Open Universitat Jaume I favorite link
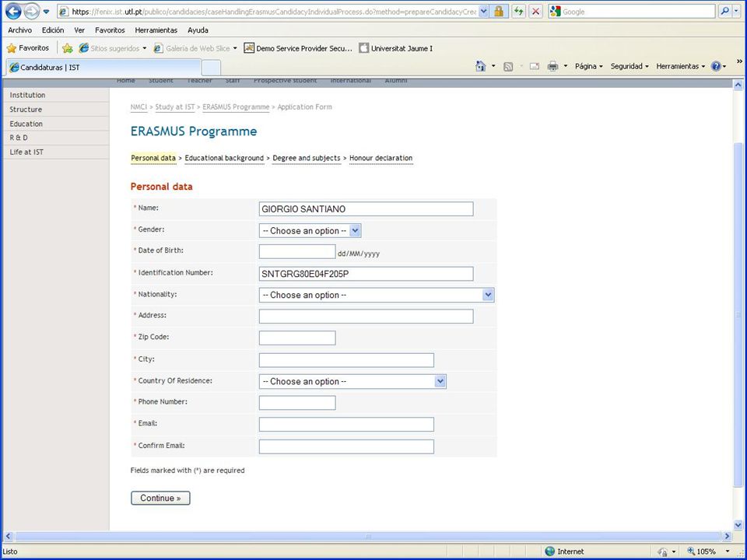747x560 pixels. click(396, 48)
